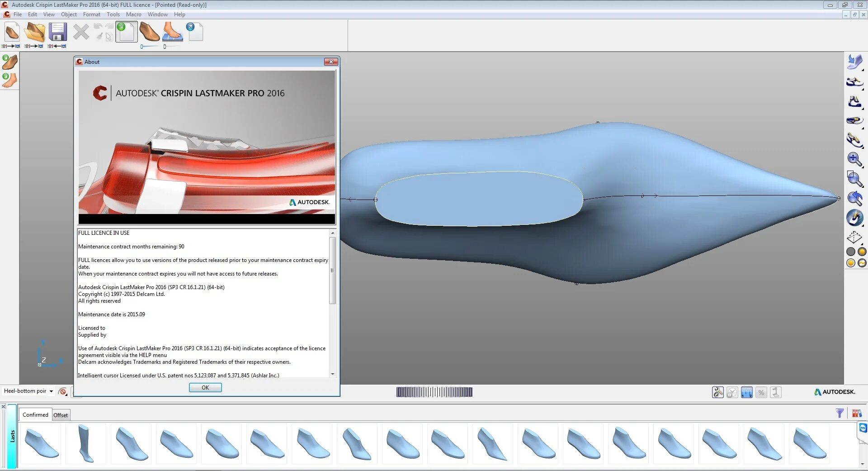Open the Tools menu
Screen dimensions: 868x471
tap(113, 14)
